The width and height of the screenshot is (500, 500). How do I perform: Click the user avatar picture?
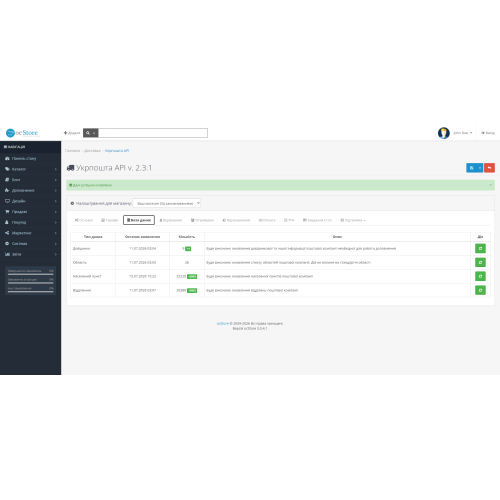444,133
